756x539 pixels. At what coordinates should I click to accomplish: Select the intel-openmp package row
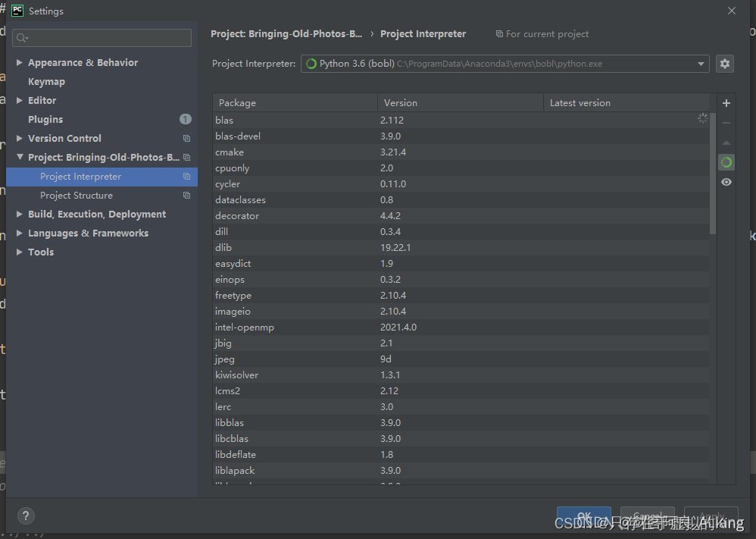[x=461, y=327]
